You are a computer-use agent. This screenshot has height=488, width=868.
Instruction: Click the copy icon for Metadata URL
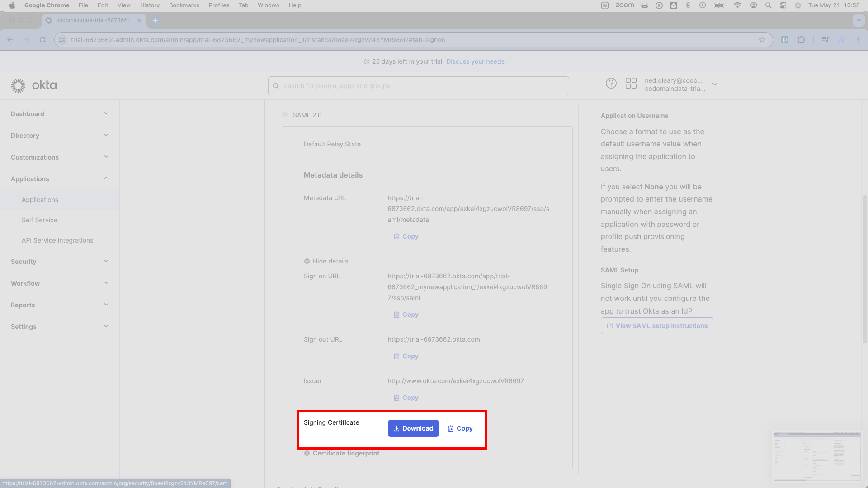396,236
